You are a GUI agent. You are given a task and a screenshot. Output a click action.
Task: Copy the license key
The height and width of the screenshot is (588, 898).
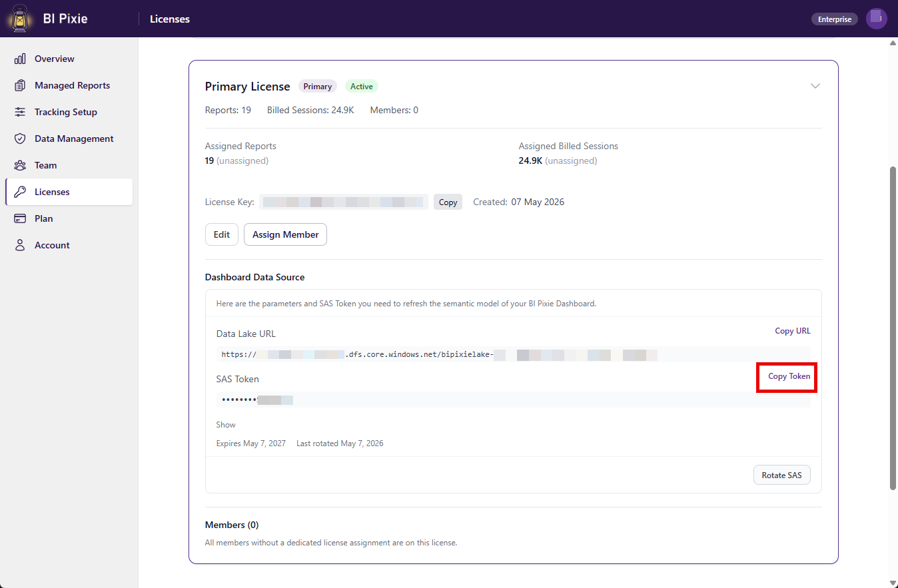(x=448, y=202)
